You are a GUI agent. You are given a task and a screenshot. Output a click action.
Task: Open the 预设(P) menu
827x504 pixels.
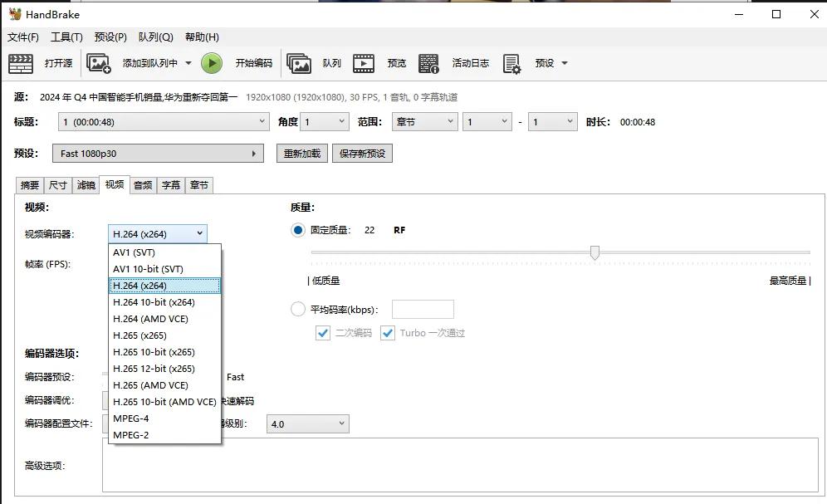click(110, 37)
